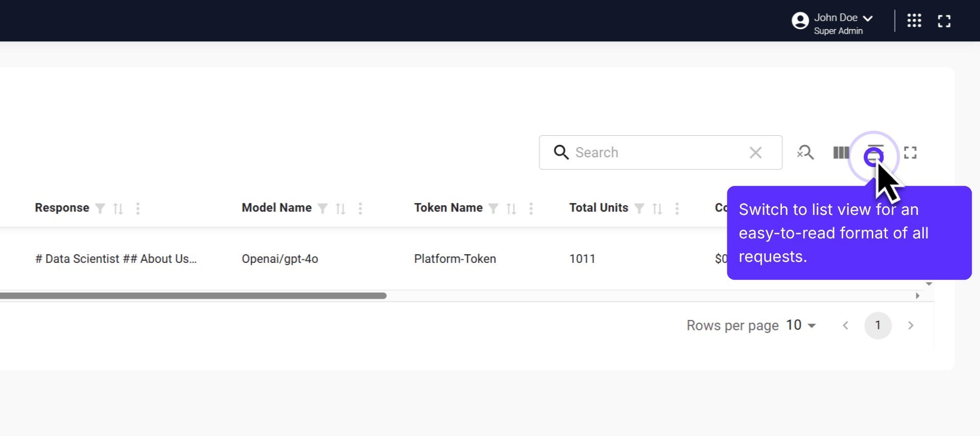This screenshot has height=436, width=980.
Task: Select page 1 in pagination
Action: 877,325
